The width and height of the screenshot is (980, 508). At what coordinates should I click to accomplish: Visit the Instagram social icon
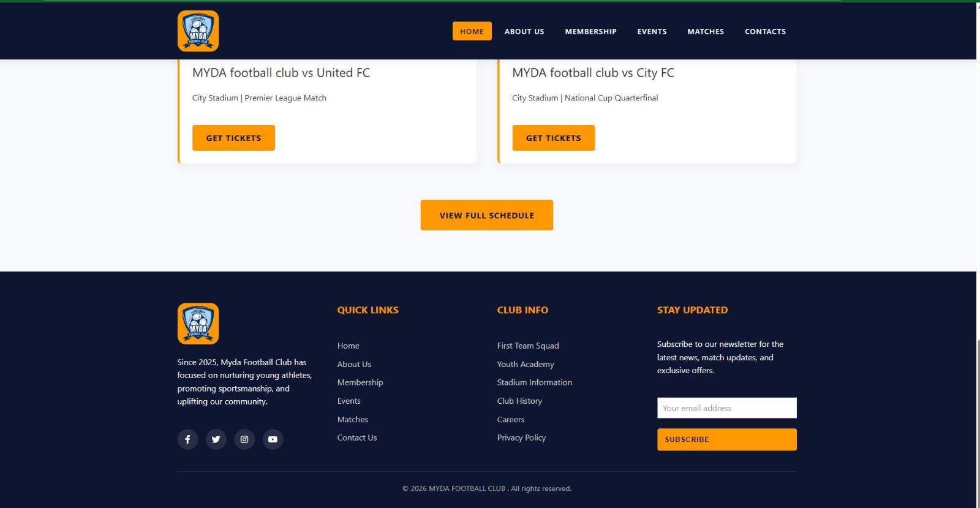coord(244,439)
